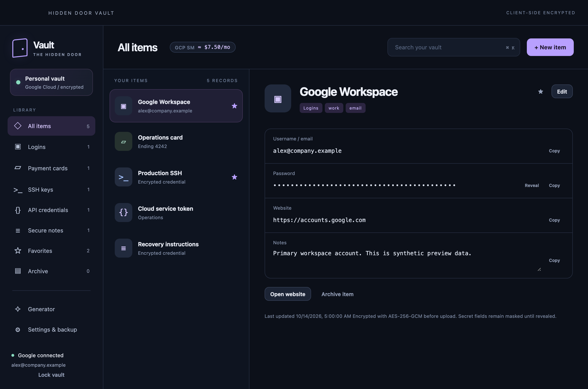Open the Personal vault selector

click(x=51, y=82)
